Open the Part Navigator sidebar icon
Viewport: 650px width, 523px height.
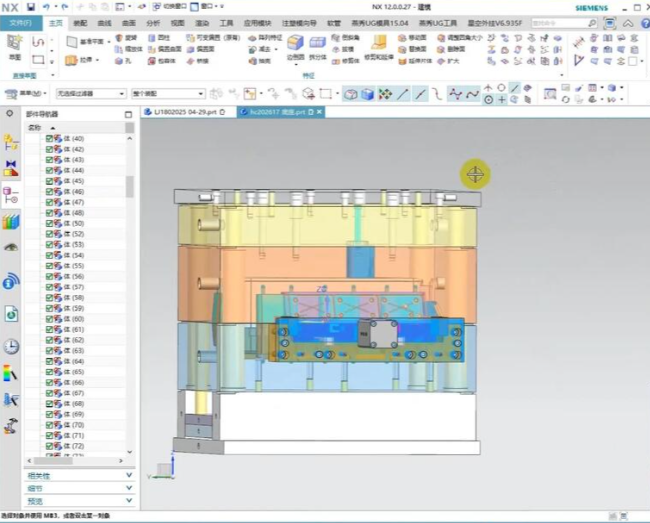(x=11, y=195)
